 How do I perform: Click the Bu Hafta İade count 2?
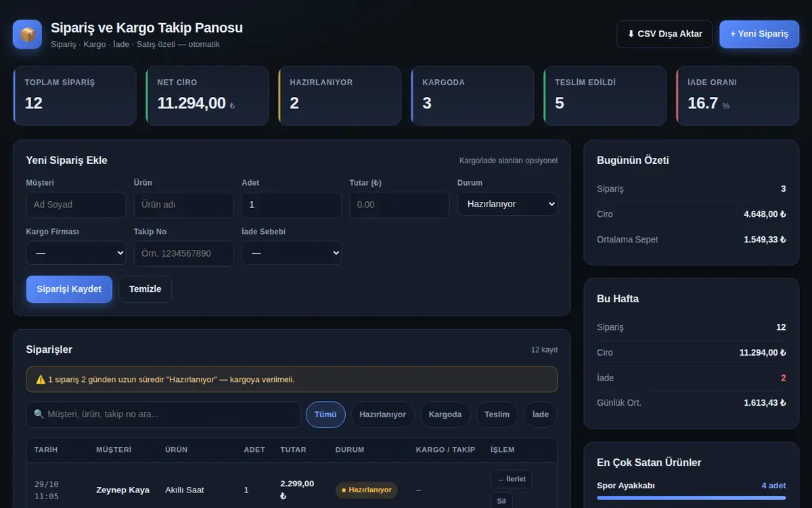[784, 378]
